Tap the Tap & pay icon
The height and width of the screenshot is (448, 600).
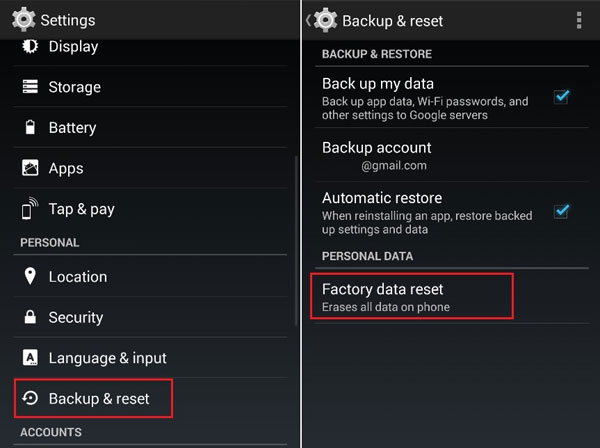[30, 210]
